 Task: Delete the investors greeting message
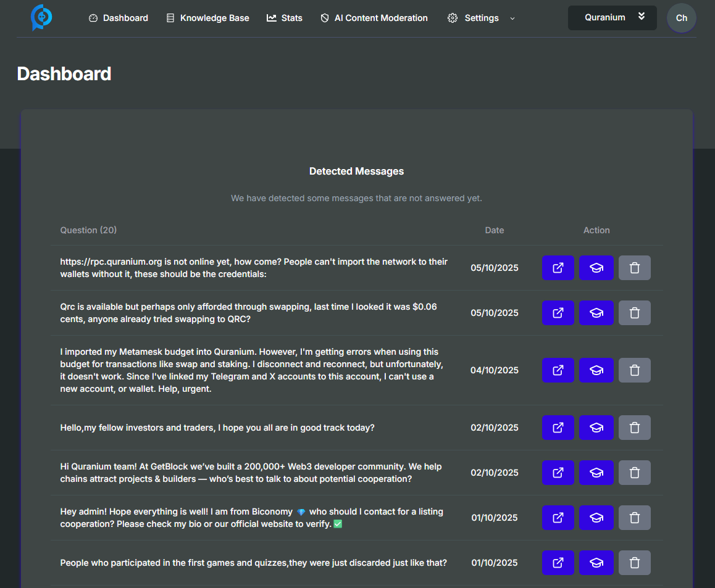634,428
